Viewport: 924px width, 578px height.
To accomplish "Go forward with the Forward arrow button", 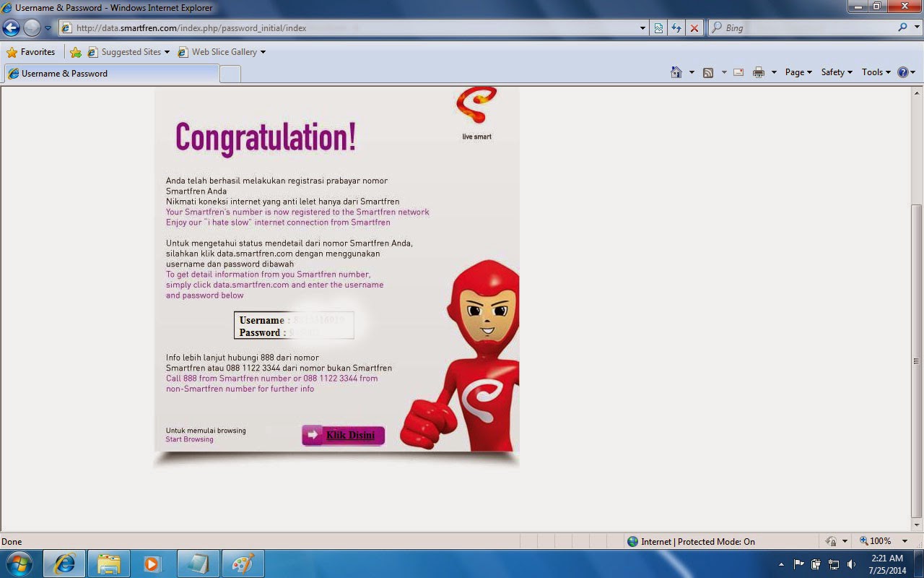I will (32, 28).
